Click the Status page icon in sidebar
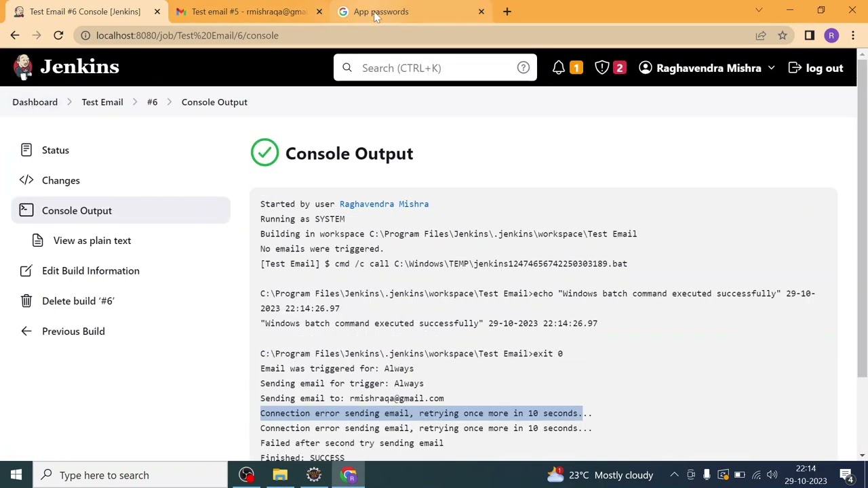Image resolution: width=868 pixels, height=488 pixels. [x=26, y=150]
